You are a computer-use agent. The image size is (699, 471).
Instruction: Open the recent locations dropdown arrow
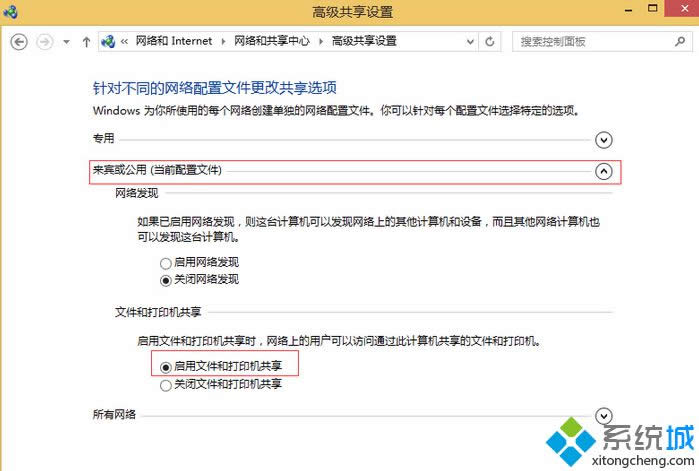pyautogui.click(x=66, y=42)
